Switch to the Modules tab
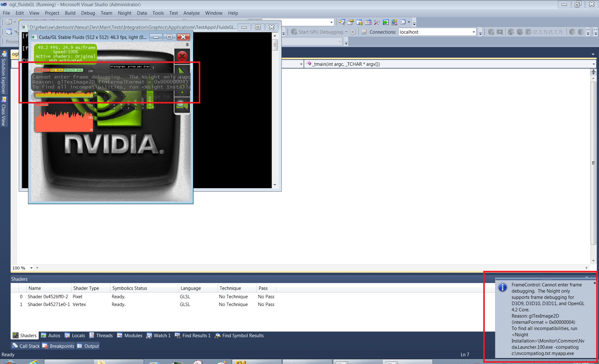Screen dimensions: 599x364 click(130, 335)
